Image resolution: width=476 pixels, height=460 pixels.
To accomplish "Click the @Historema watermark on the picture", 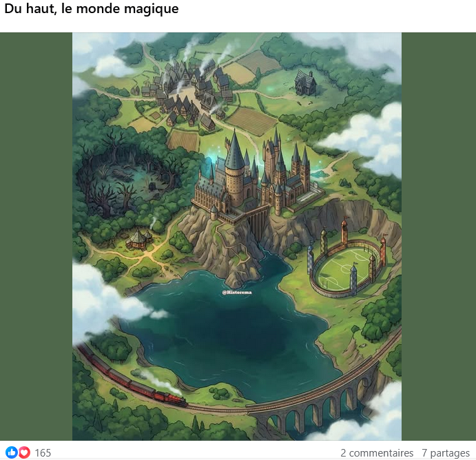I will point(237,292).
